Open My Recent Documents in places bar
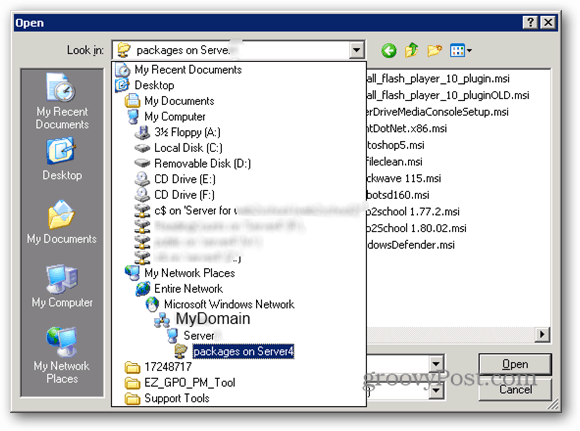Screen dimensions: 580x431 (x=62, y=101)
